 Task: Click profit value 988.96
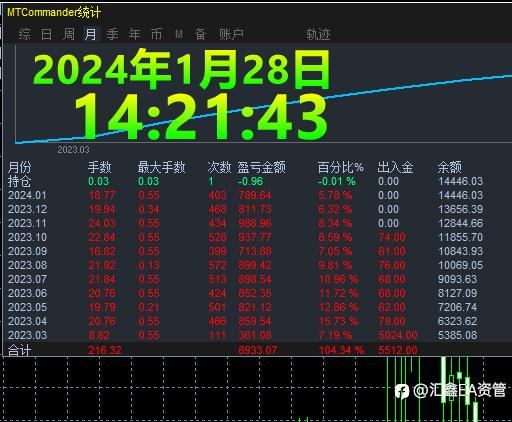(255, 223)
